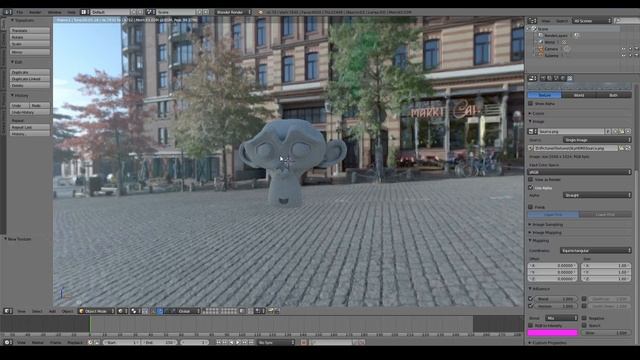
Task: Enable the Negative checkbox
Action: pos(584,318)
